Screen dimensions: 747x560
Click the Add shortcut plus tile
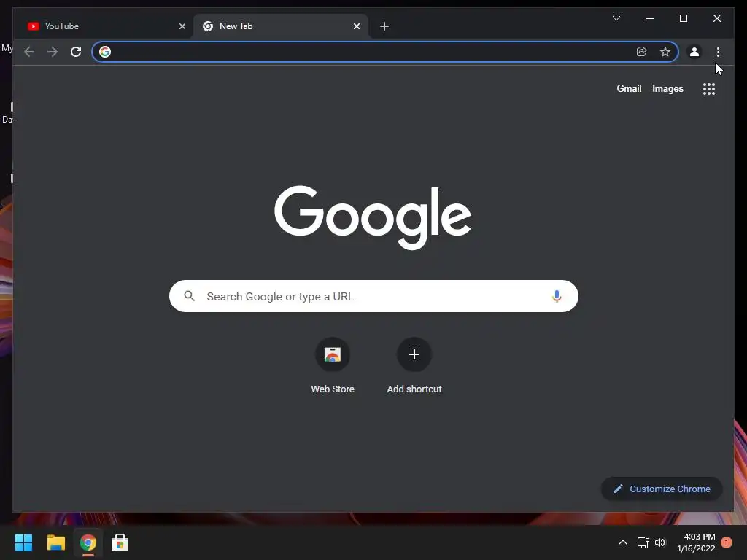point(414,366)
